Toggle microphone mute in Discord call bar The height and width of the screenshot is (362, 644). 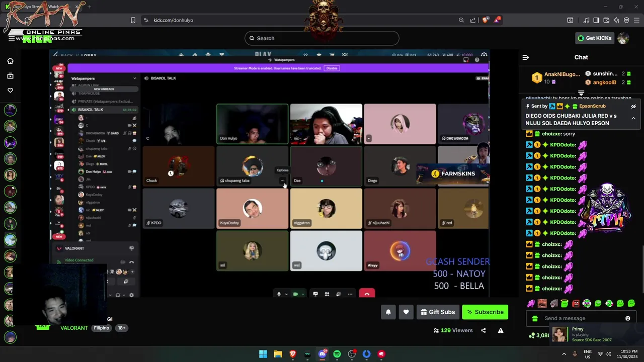click(279, 294)
